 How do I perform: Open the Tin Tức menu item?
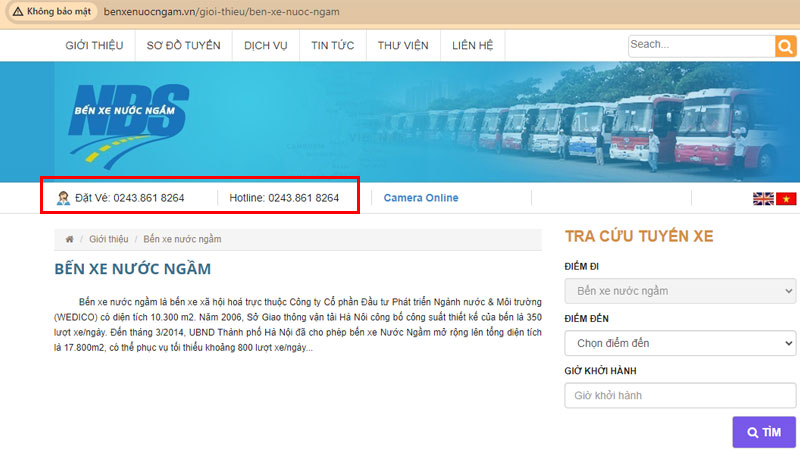pyautogui.click(x=333, y=46)
